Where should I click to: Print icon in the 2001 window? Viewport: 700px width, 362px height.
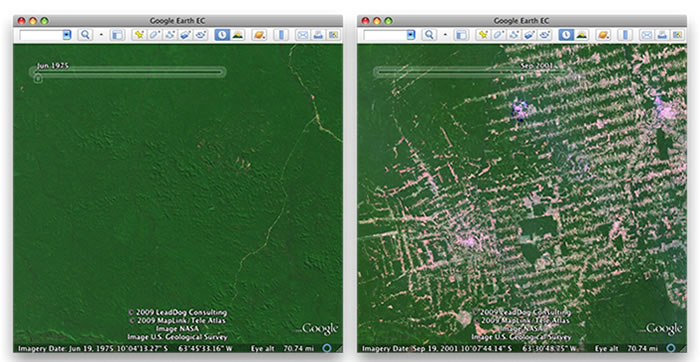[x=662, y=35]
